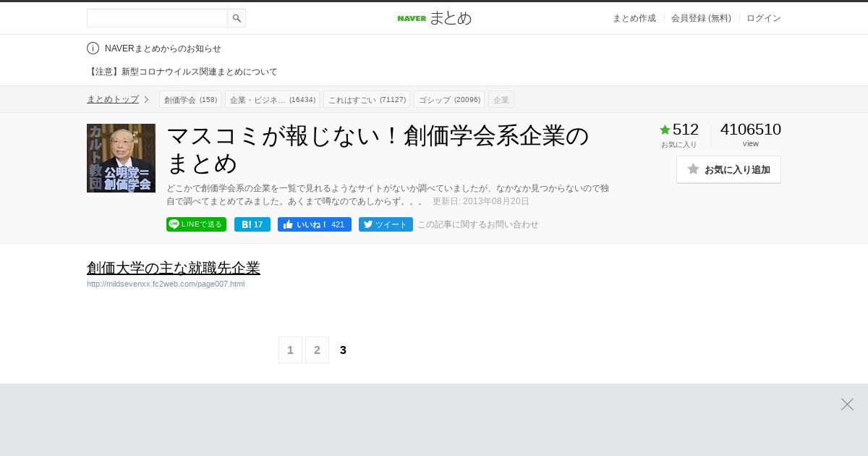Open the article thumbnail image
Viewport: 868px width, 456px height.
121,158
